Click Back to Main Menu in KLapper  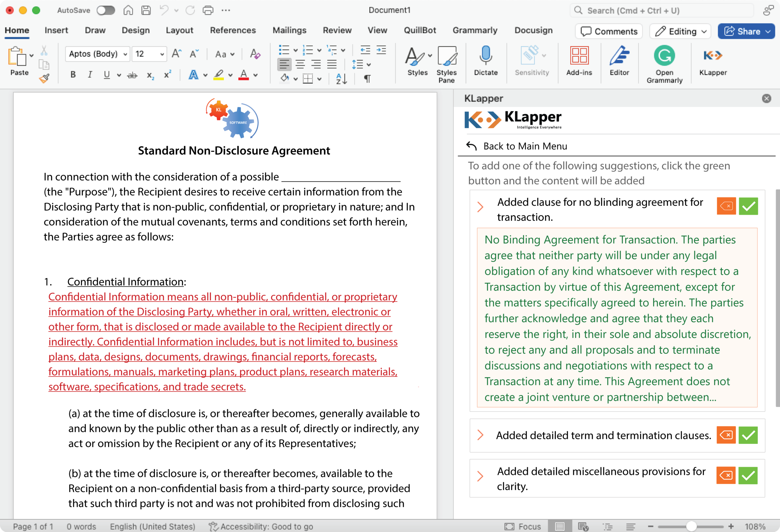click(x=525, y=146)
